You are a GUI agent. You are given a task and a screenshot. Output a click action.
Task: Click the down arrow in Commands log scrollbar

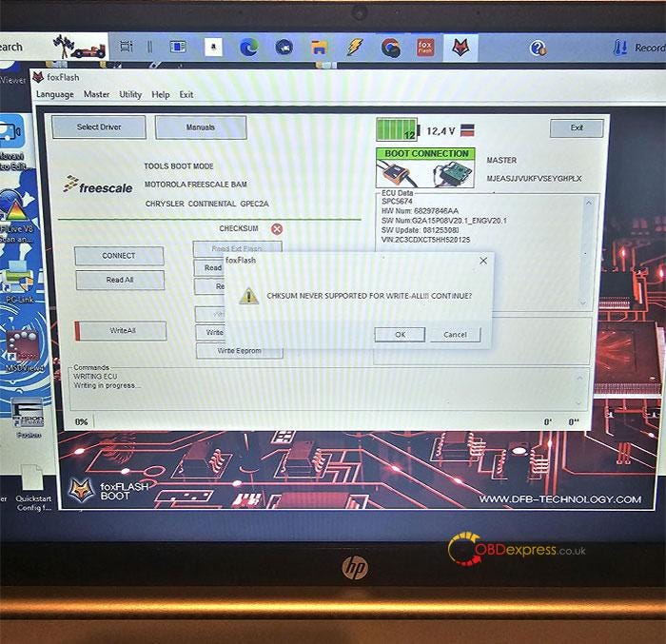[x=578, y=402]
